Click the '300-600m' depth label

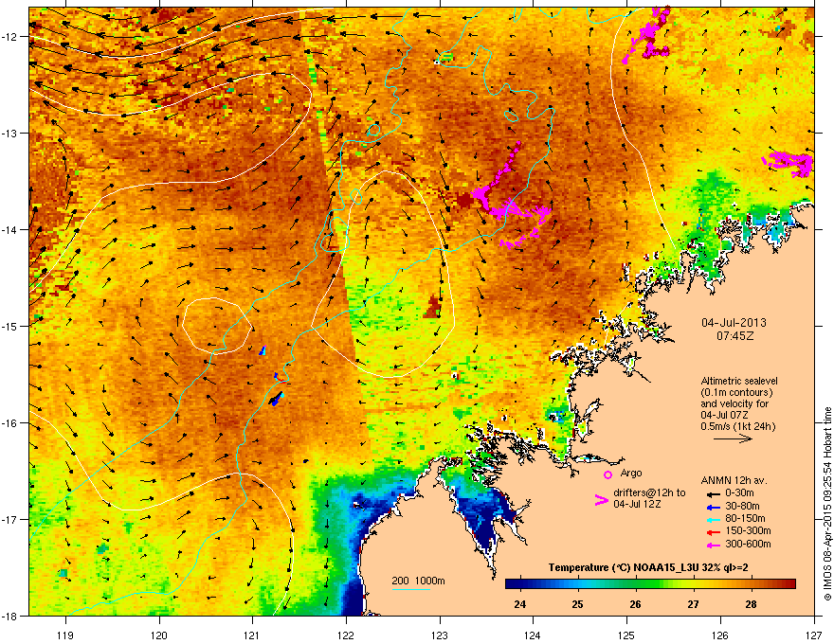tap(748, 545)
